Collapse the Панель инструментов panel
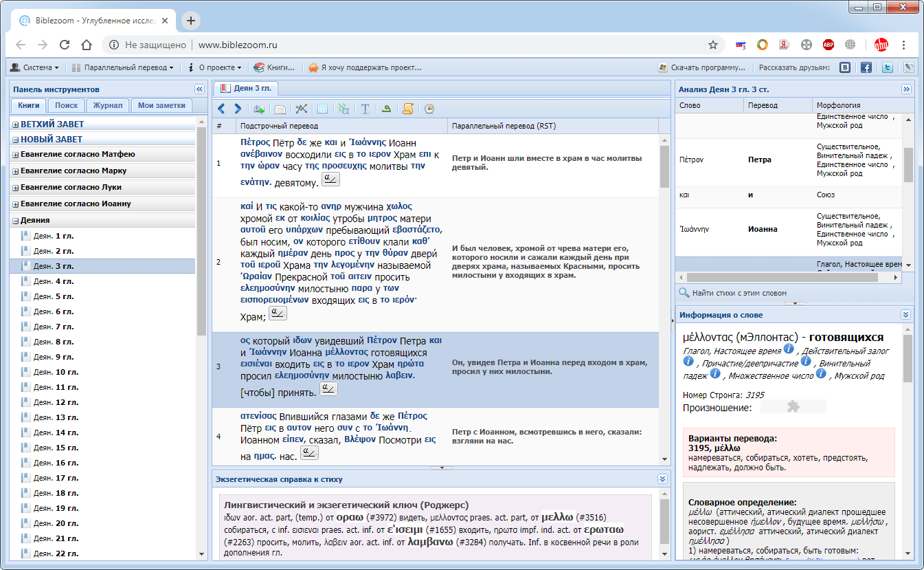This screenshot has width=924, height=570. [x=199, y=89]
